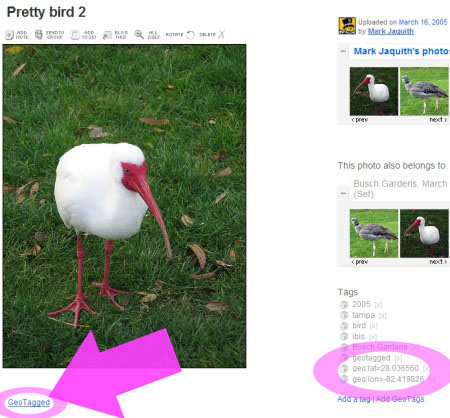Click the Add a tag link

tap(354, 399)
